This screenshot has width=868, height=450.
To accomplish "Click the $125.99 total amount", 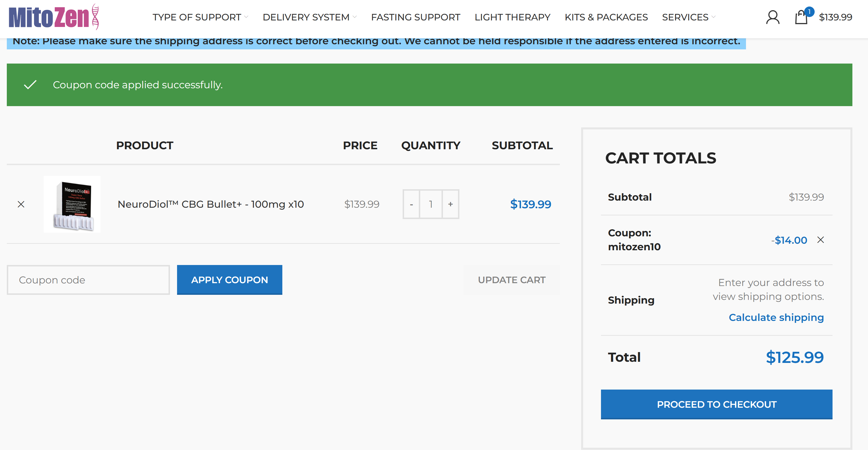I will pos(795,358).
